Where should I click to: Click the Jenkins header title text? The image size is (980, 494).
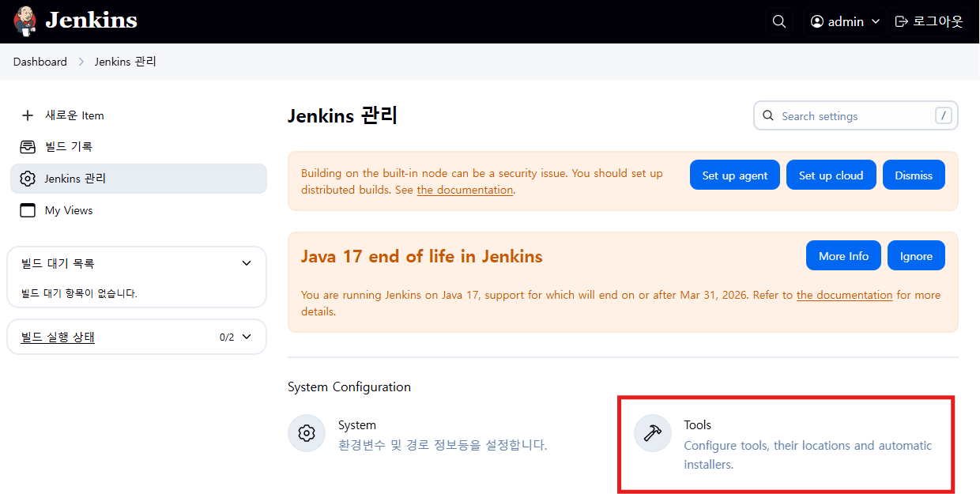point(92,20)
